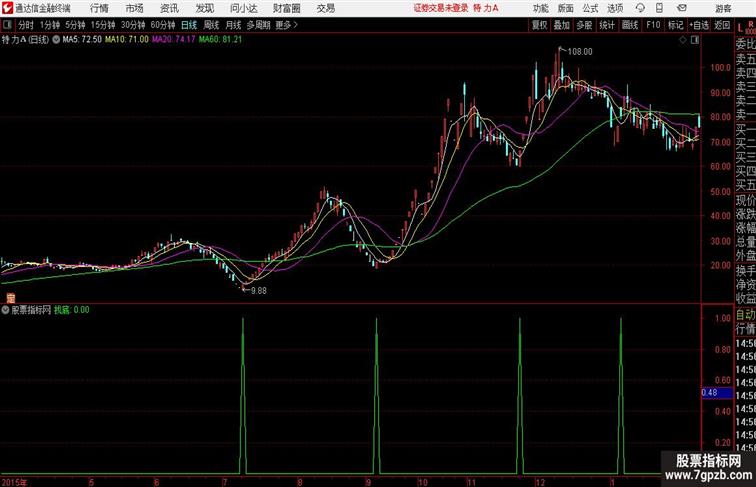Image resolution: width=756 pixels, height=487 pixels.
Task: Click the 画线 drawing button
Action: tap(630, 25)
